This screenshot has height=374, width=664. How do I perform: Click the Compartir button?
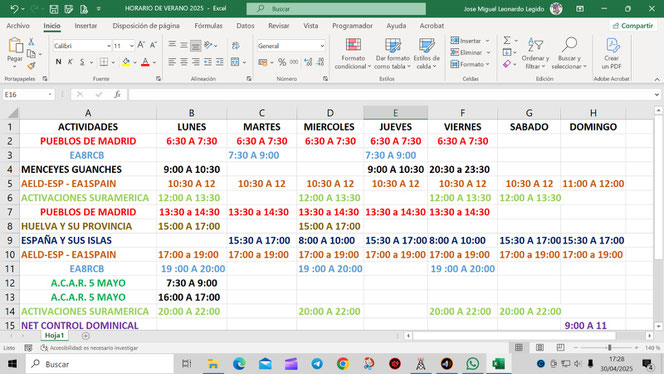[633, 26]
